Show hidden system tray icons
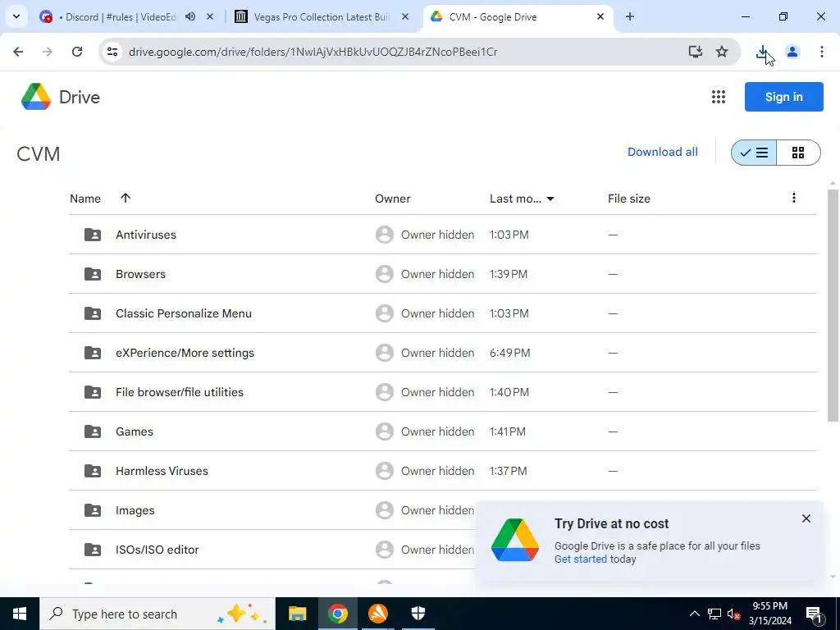 694,614
